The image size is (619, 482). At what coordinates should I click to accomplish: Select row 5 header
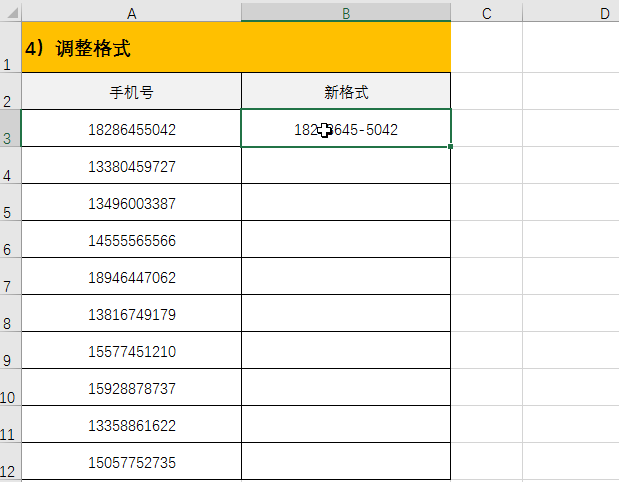pyautogui.click(x=10, y=202)
